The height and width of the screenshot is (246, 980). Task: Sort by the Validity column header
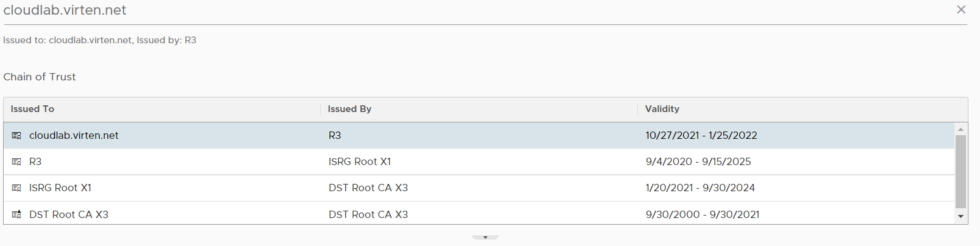(x=662, y=109)
